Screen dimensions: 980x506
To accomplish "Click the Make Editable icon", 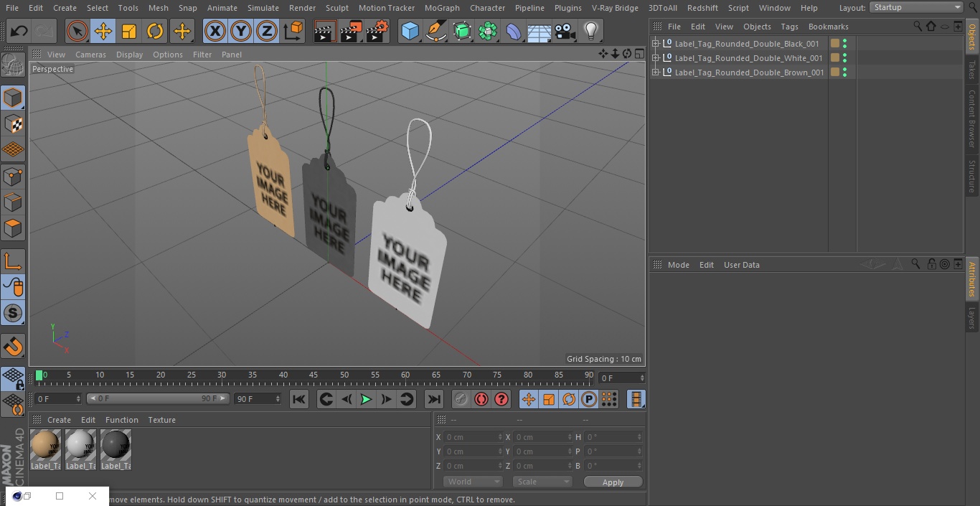I will (x=13, y=66).
